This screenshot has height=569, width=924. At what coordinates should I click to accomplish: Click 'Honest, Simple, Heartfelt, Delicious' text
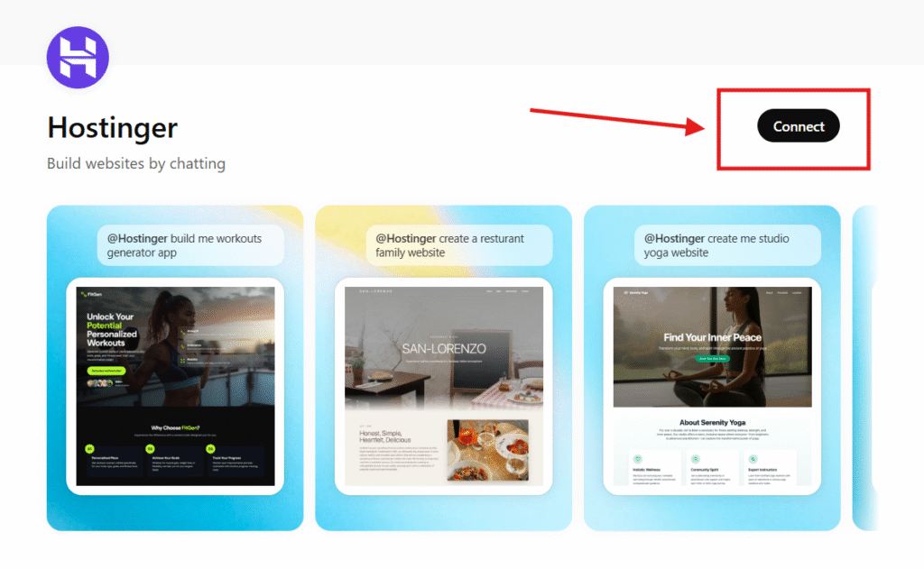click(384, 436)
